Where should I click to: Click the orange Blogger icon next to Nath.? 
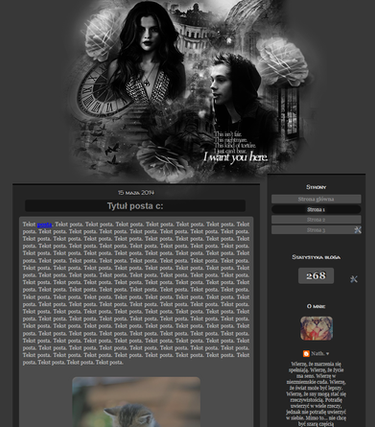click(x=306, y=353)
